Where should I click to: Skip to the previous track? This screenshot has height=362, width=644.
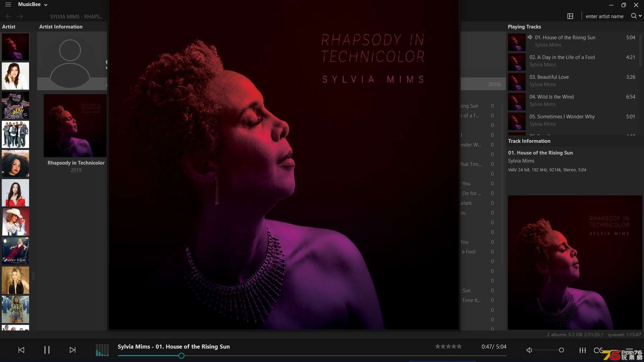[x=21, y=350]
